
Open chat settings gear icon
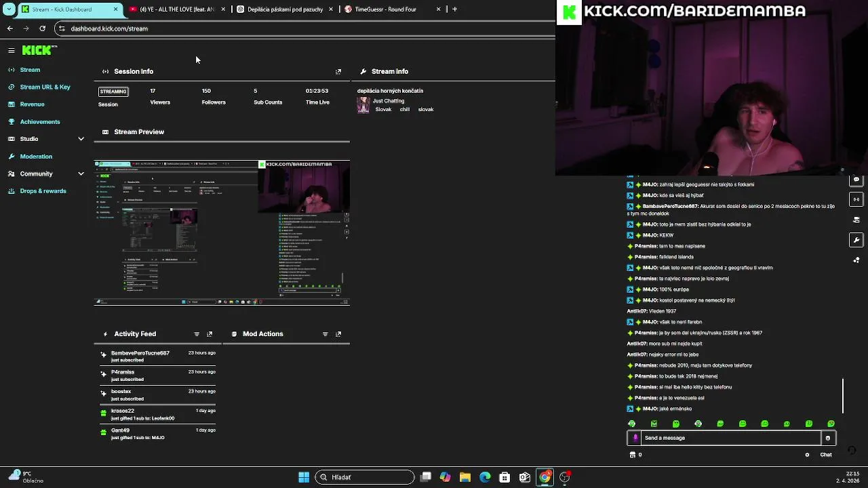pos(807,455)
